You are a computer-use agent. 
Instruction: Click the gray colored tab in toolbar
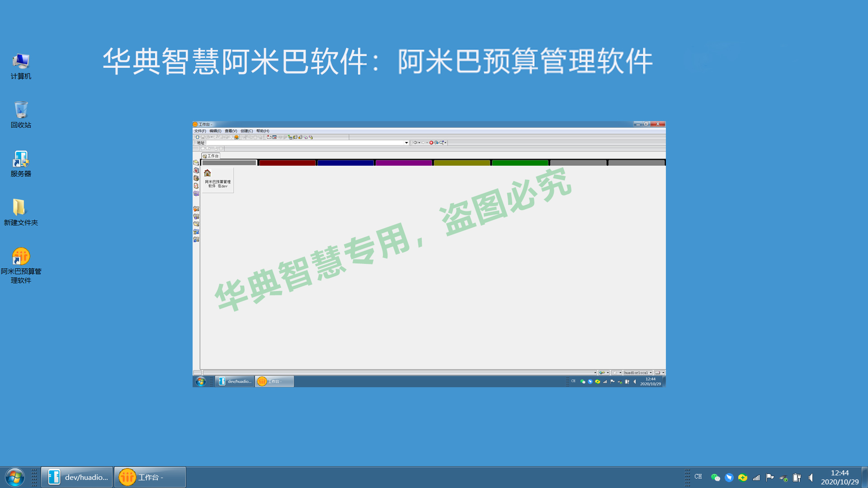(x=228, y=162)
